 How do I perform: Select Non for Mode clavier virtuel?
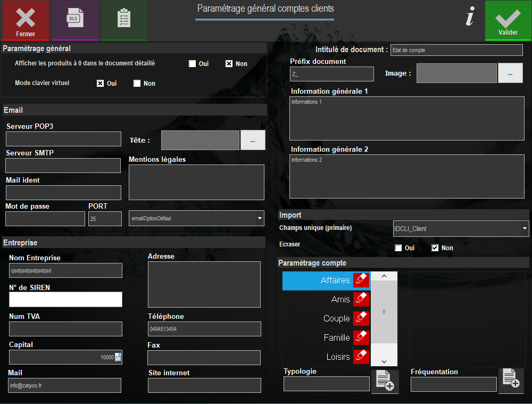[137, 83]
